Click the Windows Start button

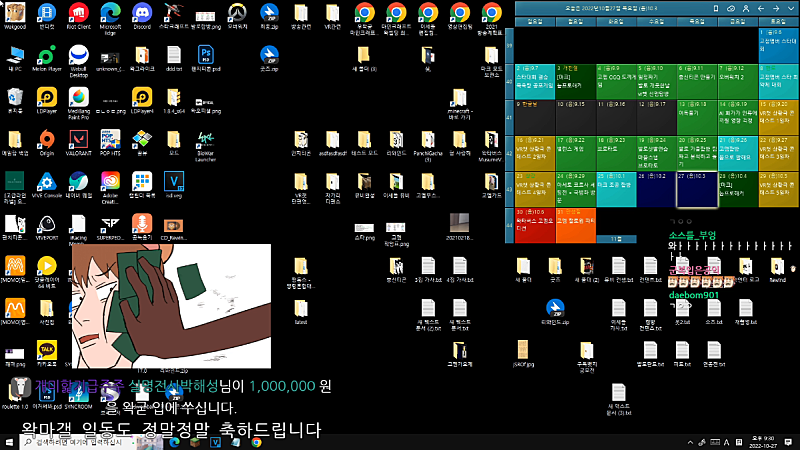(x=10, y=441)
